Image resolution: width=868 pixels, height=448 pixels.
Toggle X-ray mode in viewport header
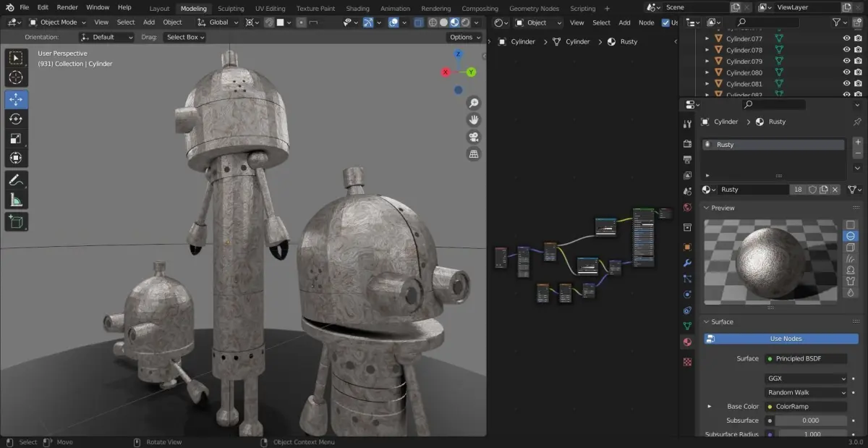click(x=419, y=22)
